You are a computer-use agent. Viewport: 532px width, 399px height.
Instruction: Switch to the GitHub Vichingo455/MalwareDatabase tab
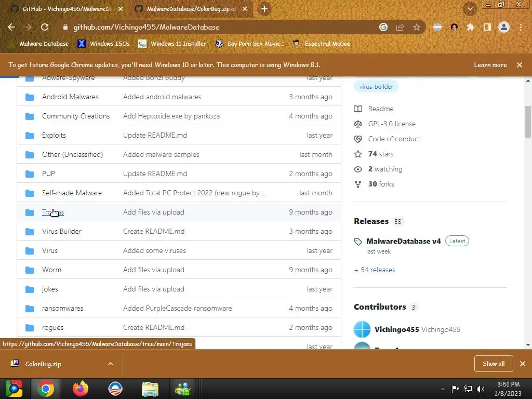click(68, 9)
